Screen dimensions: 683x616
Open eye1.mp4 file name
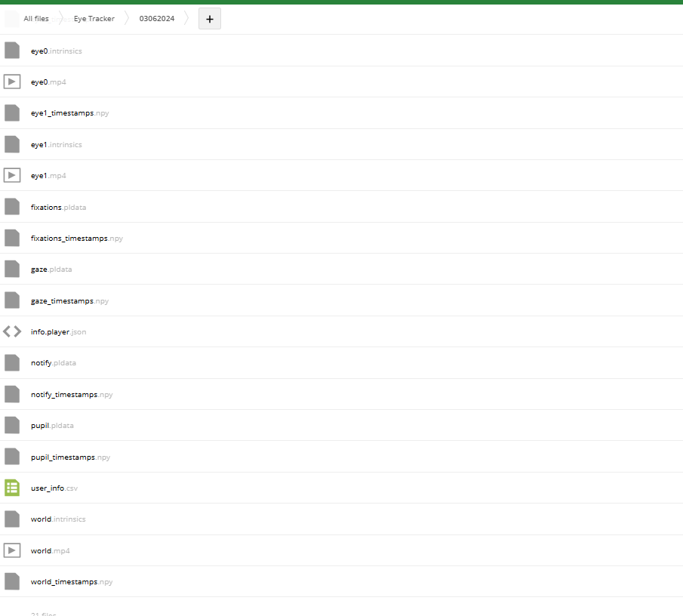[48, 176]
